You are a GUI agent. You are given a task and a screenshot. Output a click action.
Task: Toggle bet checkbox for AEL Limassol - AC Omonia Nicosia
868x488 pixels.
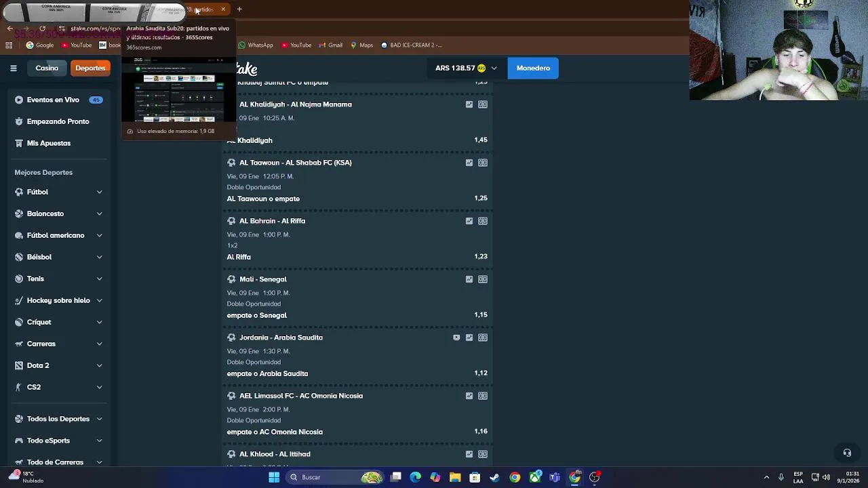[x=469, y=396]
